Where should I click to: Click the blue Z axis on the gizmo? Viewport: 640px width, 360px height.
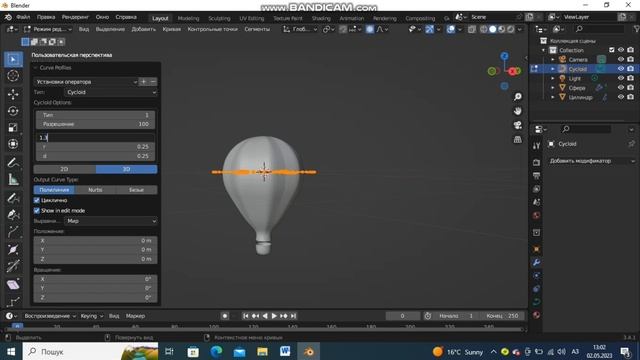pyautogui.click(x=504, y=56)
